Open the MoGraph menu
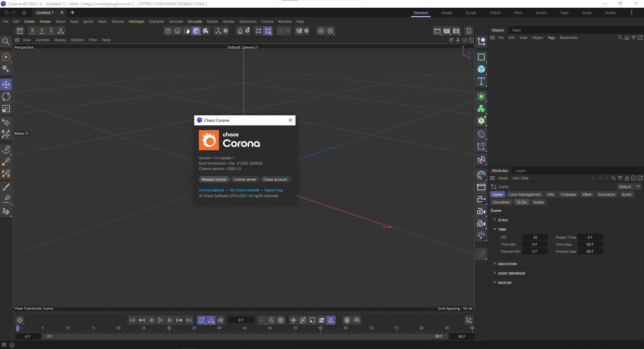The width and height of the screenshot is (644, 349). coord(136,21)
